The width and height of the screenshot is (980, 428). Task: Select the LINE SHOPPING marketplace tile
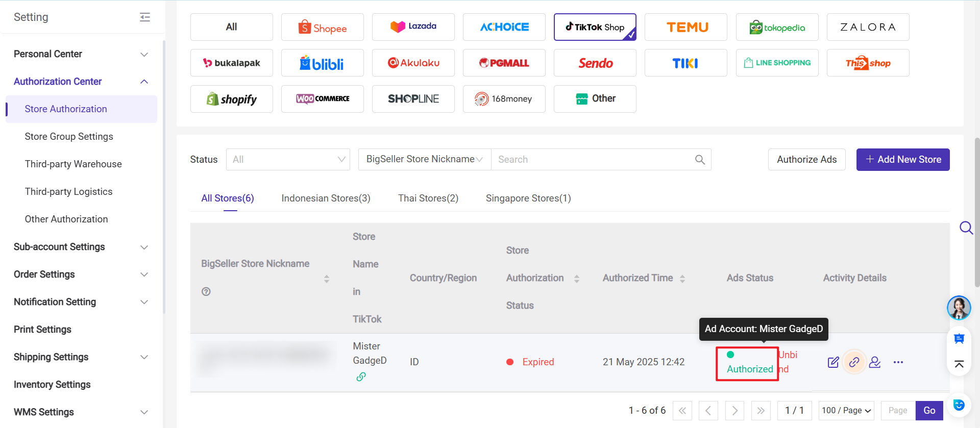pos(777,63)
